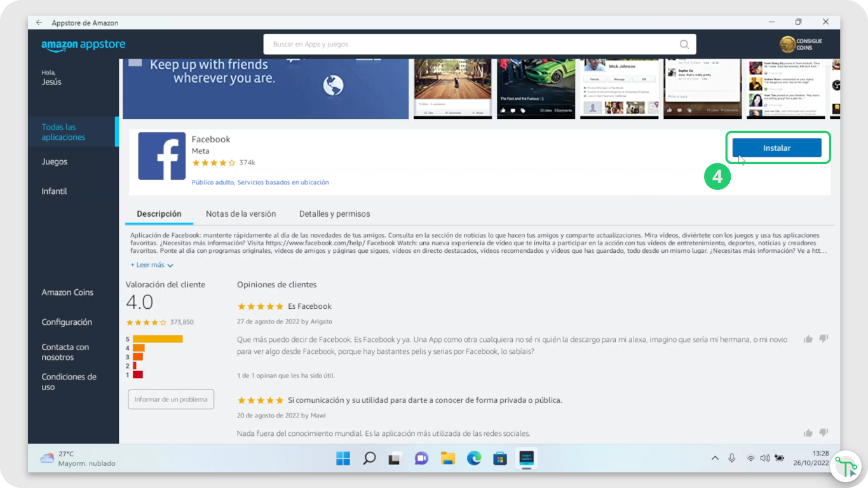The width and height of the screenshot is (868, 488).
Task: Click the Windows Start button
Action: click(343, 458)
